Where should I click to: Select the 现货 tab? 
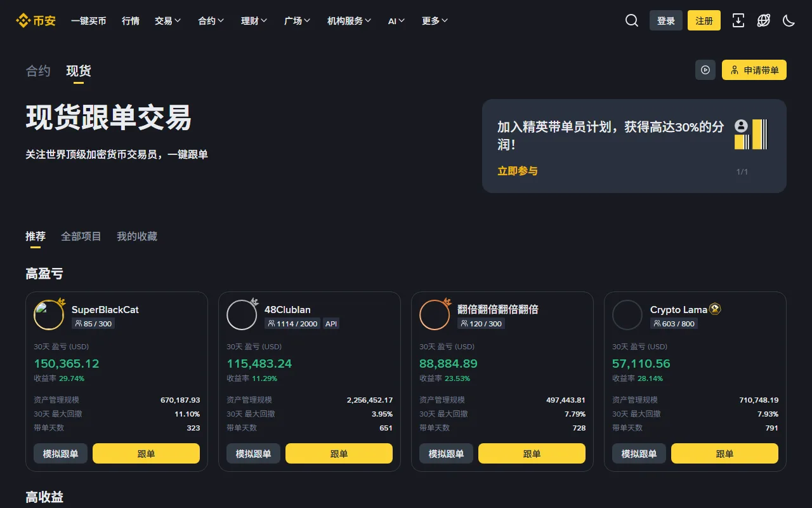[79, 71]
